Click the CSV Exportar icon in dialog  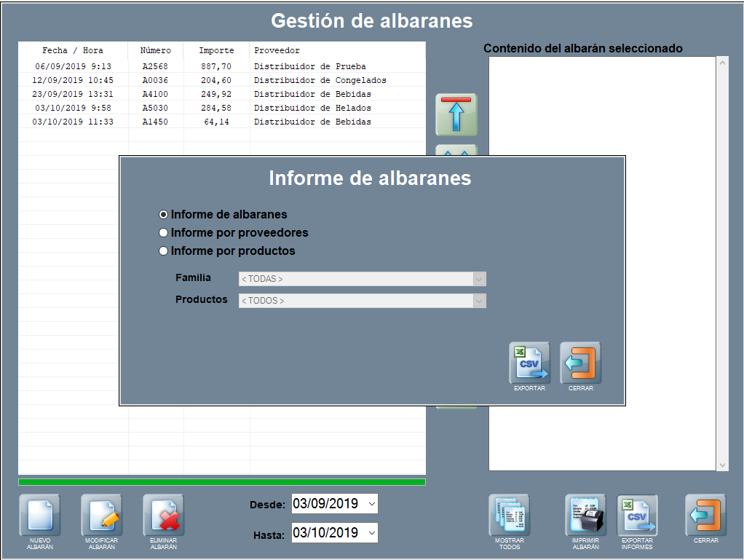click(529, 363)
